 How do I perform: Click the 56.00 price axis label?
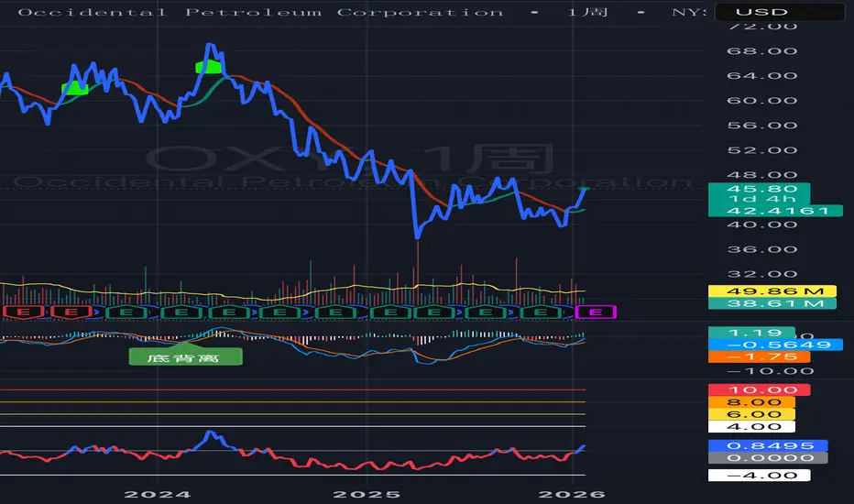pyautogui.click(x=762, y=126)
